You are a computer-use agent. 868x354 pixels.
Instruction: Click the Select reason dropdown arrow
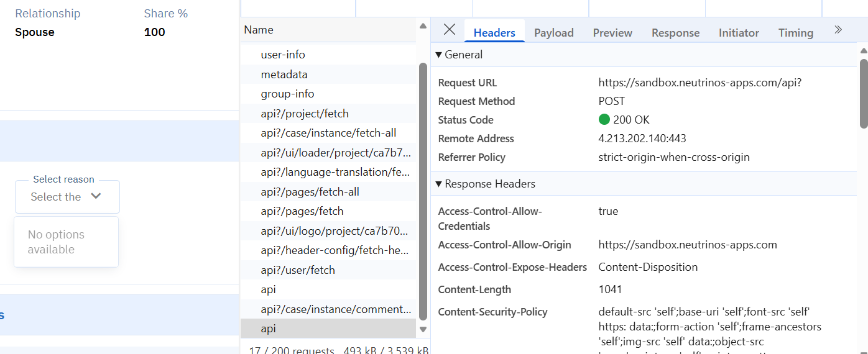pyautogui.click(x=96, y=196)
